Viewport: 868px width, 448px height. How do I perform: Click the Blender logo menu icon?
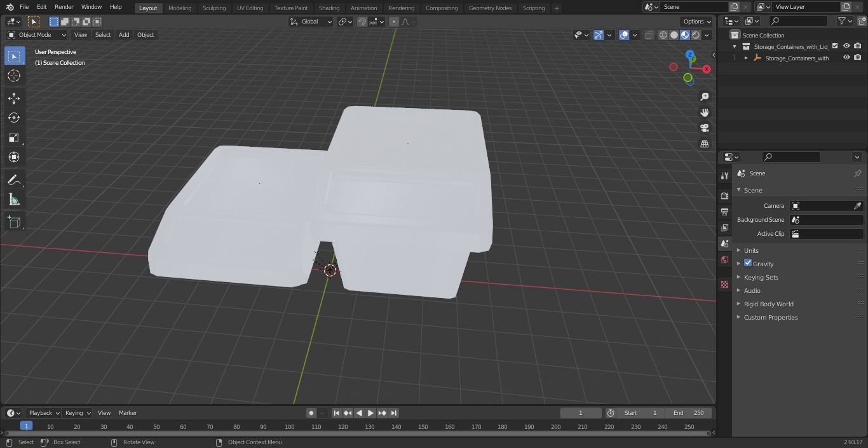[10, 7]
